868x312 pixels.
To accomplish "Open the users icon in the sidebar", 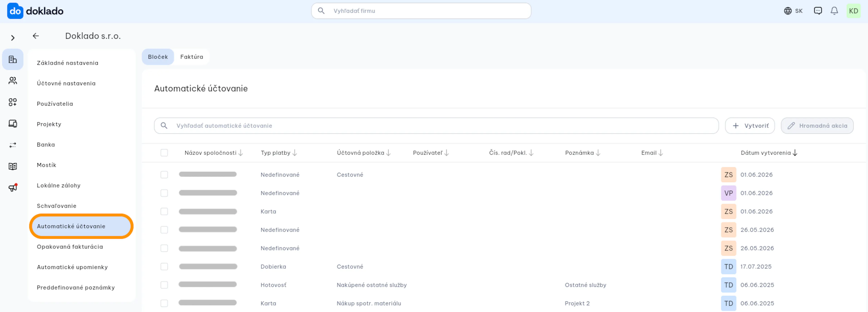I will [13, 81].
